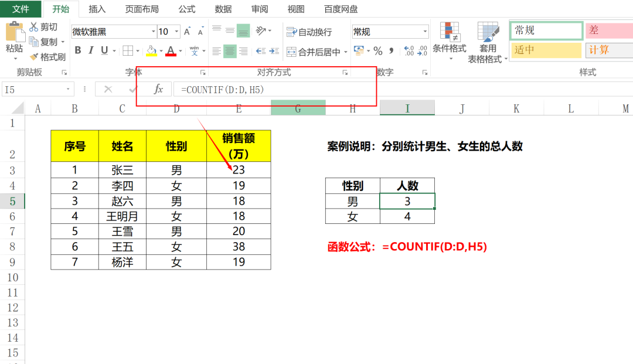
Task: Expand alignment group dialog launcher
Action: click(x=345, y=73)
